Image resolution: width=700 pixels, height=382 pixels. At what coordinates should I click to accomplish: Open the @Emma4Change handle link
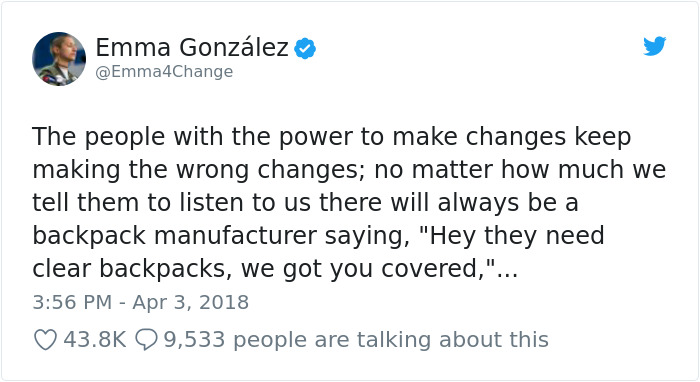164,71
